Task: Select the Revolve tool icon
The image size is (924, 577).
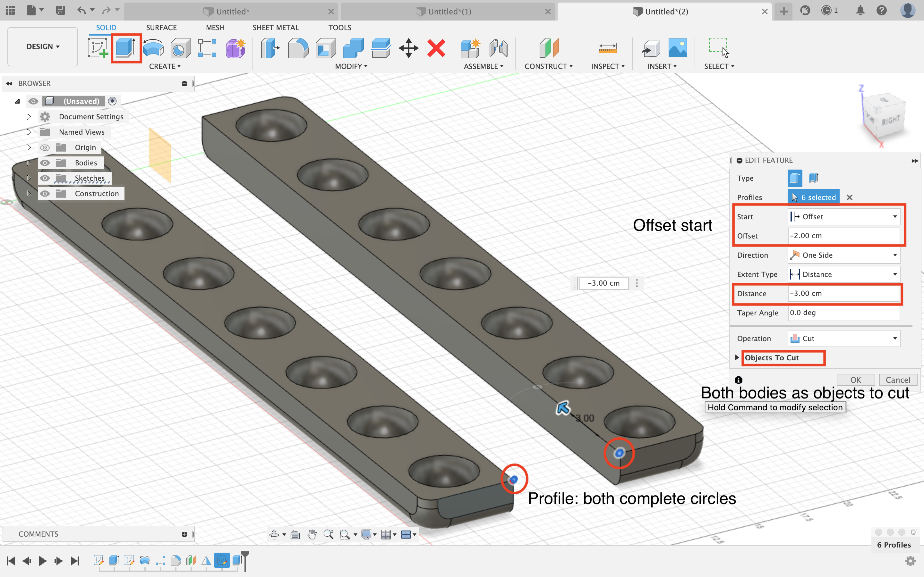Action: (x=153, y=48)
